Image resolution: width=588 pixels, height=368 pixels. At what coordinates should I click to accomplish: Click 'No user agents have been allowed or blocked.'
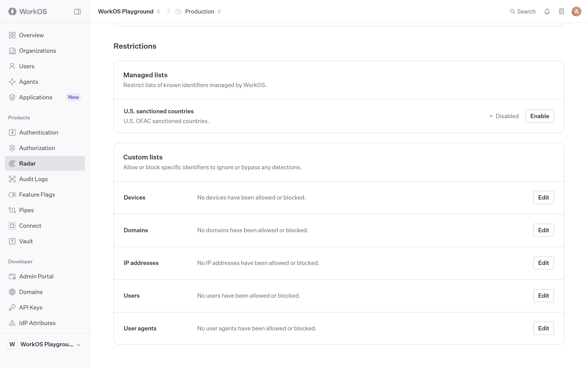(x=257, y=328)
